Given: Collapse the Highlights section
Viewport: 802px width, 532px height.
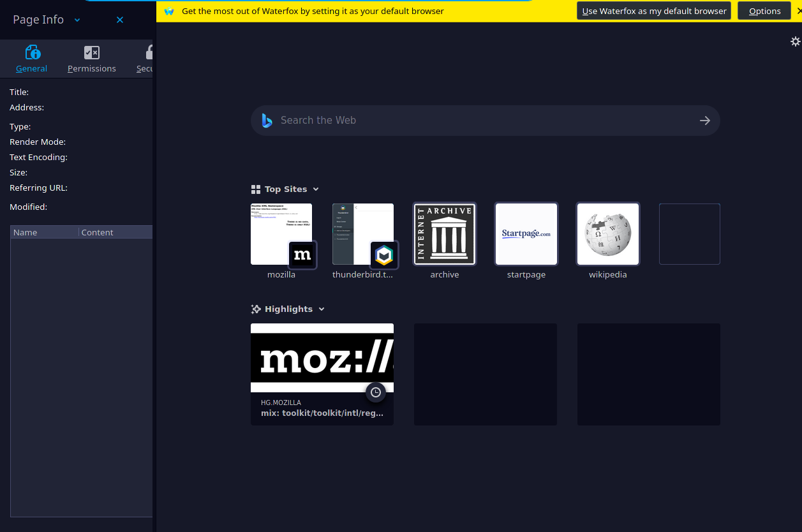Looking at the screenshot, I should click(322, 309).
